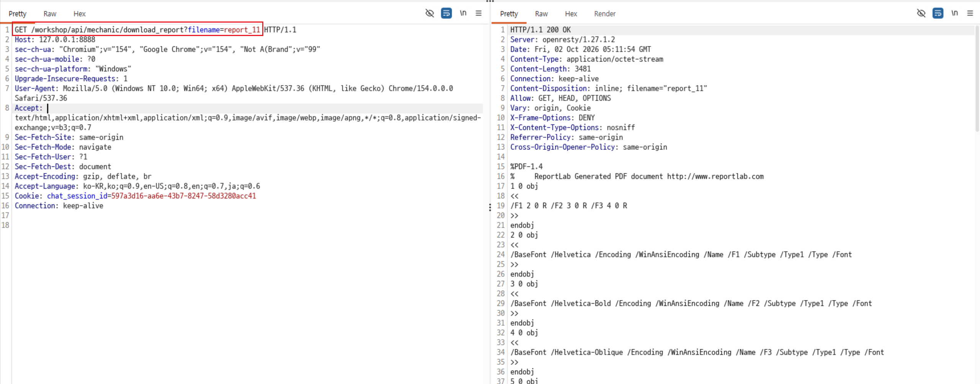Click the Accept-Language header line
The image size is (980, 384).
[137, 186]
